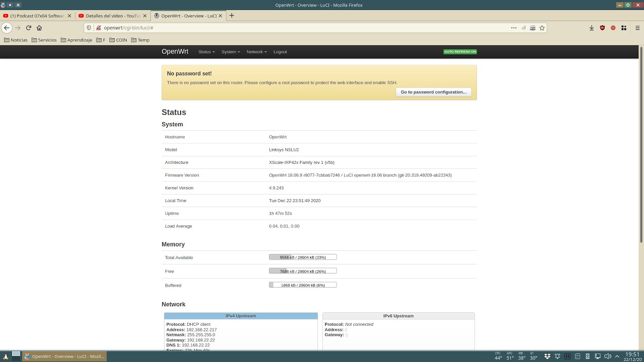Click the pin-on-all-desktops dot in title bar
644x362 pixels.
pos(11,5)
